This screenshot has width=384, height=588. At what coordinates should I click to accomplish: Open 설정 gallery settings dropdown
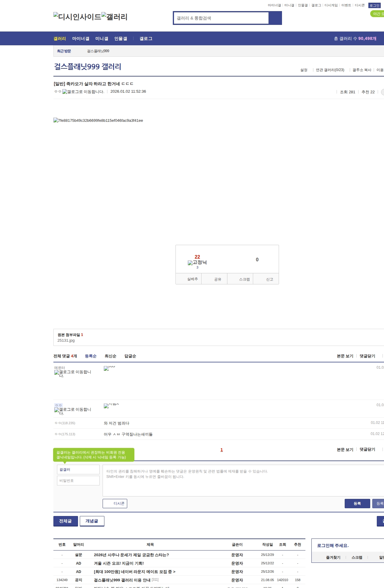click(304, 70)
